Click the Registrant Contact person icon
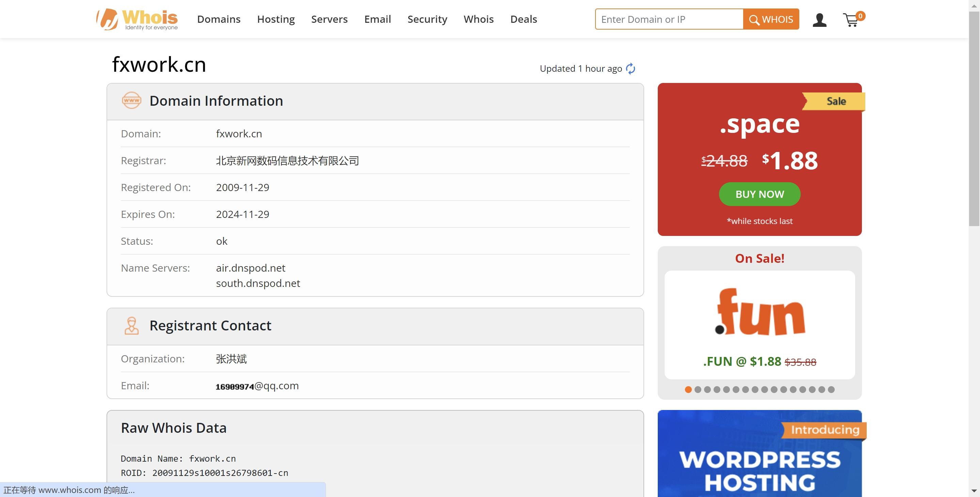 tap(132, 326)
